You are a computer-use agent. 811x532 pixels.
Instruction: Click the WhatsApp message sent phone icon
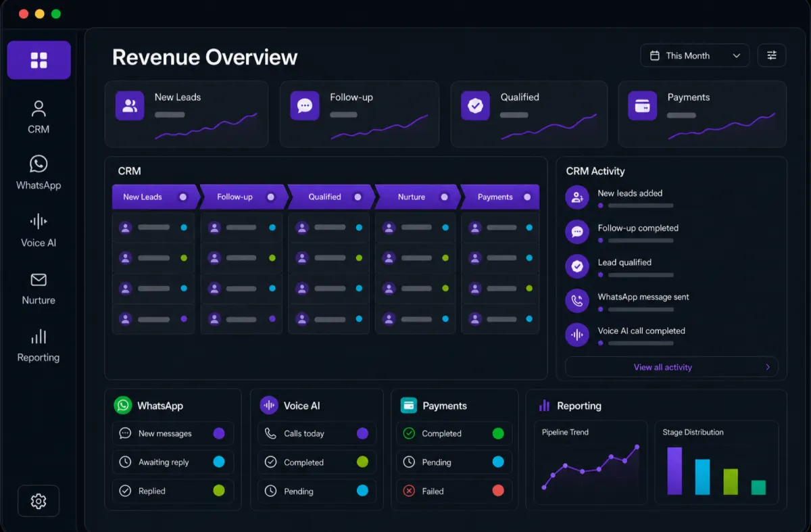577,301
